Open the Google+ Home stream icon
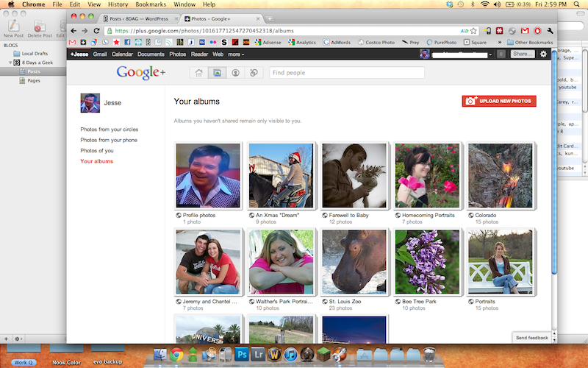The height and width of the screenshot is (368, 588). pyautogui.click(x=198, y=72)
